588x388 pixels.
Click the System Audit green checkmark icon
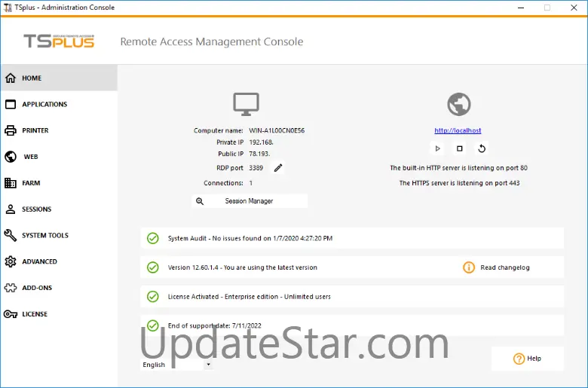pyautogui.click(x=152, y=238)
